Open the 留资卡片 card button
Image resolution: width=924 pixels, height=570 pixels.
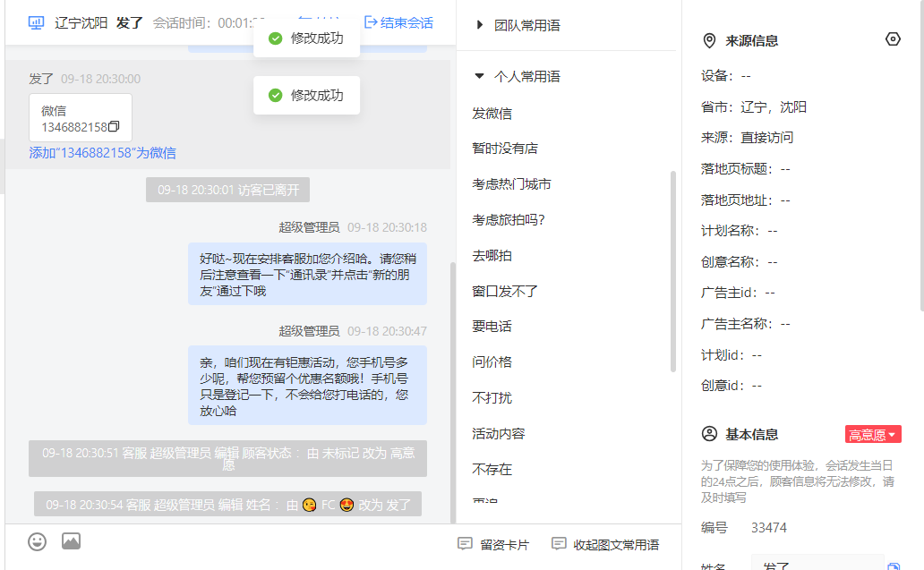(494, 545)
